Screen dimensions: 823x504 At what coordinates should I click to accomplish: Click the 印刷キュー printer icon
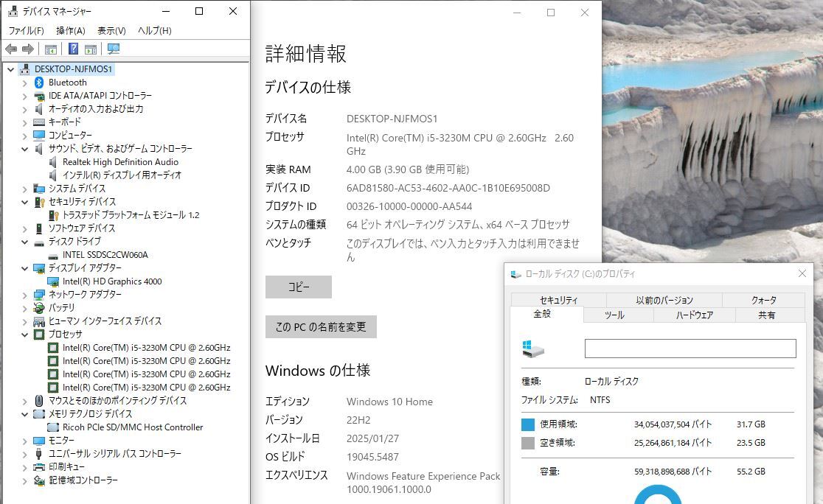pyautogui.click(x=39, y=467)
